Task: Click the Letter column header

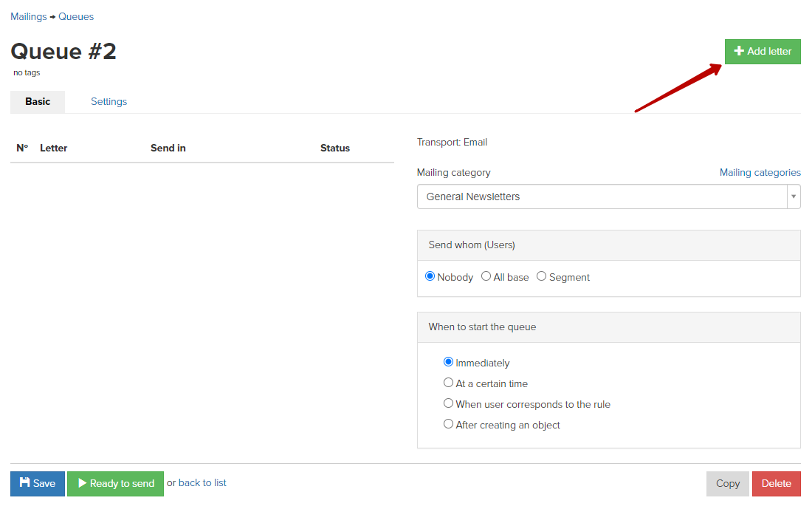Action: pos(53,148)
